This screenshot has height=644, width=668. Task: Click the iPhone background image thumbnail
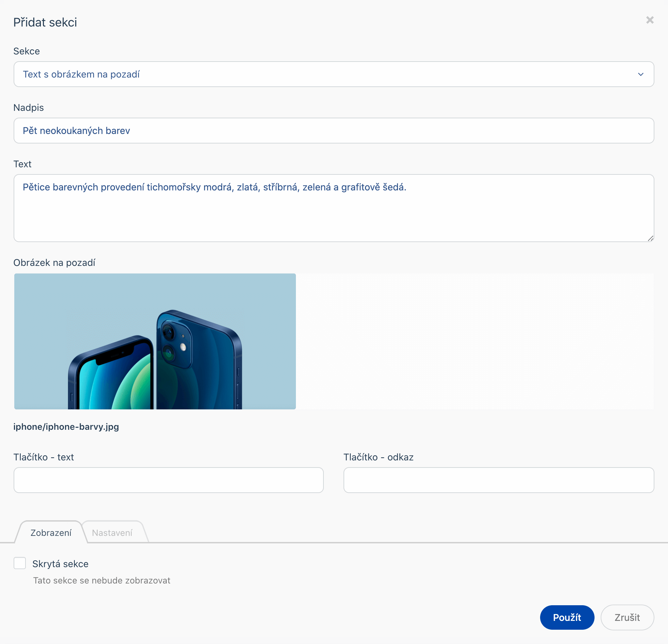[x=155, y=341]
